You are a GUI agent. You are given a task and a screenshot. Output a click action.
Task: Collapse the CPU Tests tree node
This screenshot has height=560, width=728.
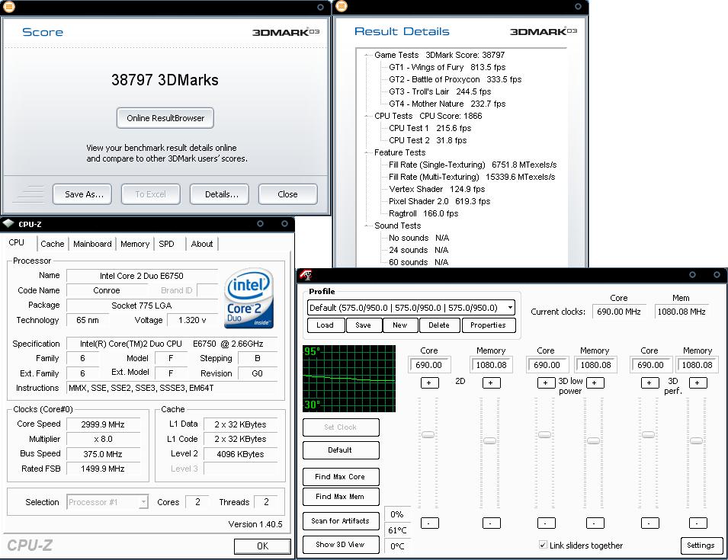(x=367, y=116)
